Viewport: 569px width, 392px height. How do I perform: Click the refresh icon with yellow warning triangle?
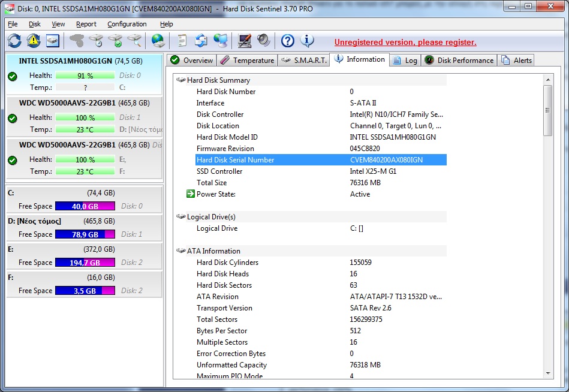pos(34,41)
